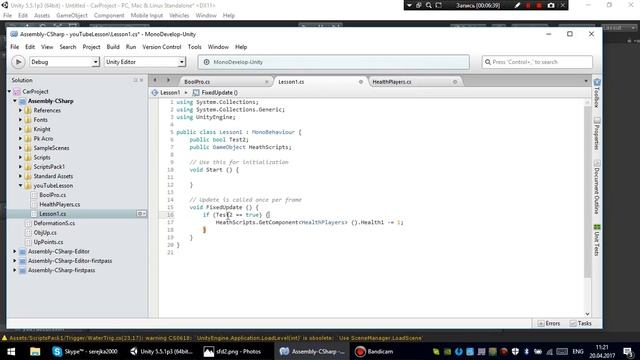640x360 pixels.
Task: Expand the Knight folder
Action: tap(20, 129)
